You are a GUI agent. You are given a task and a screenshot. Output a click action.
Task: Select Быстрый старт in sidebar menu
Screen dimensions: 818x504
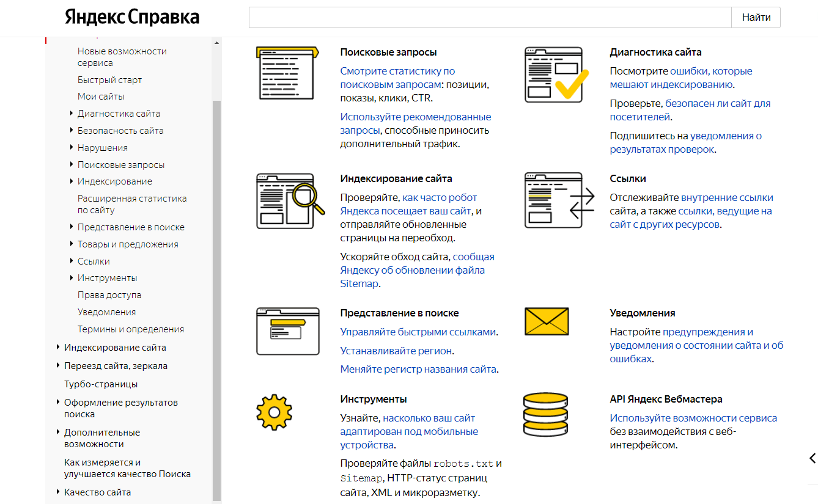coord(109,80)
